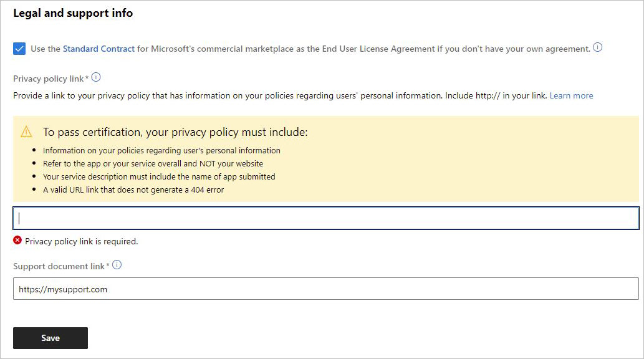644x359 pixels.
Task: Click the yellow warning triangle icon
Action: tap(26, 132)
